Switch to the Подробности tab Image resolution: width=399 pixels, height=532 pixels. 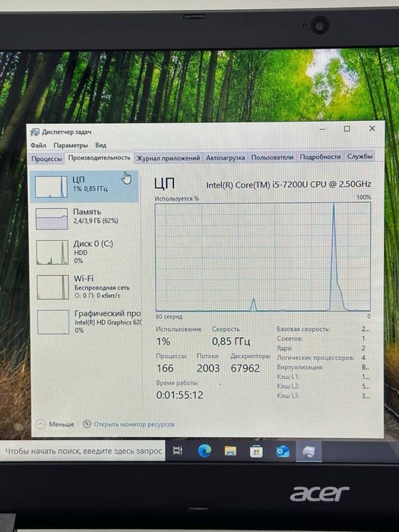point(320,157)
